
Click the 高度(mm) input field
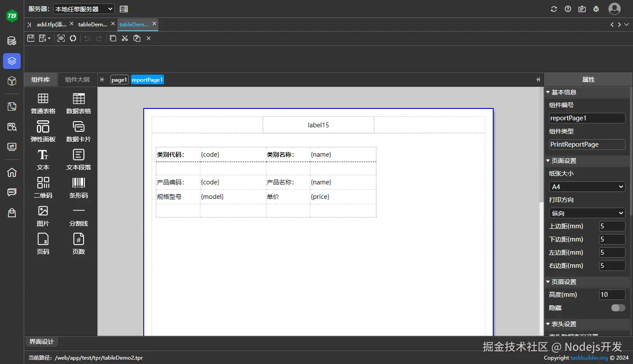[x=612, y=295]
